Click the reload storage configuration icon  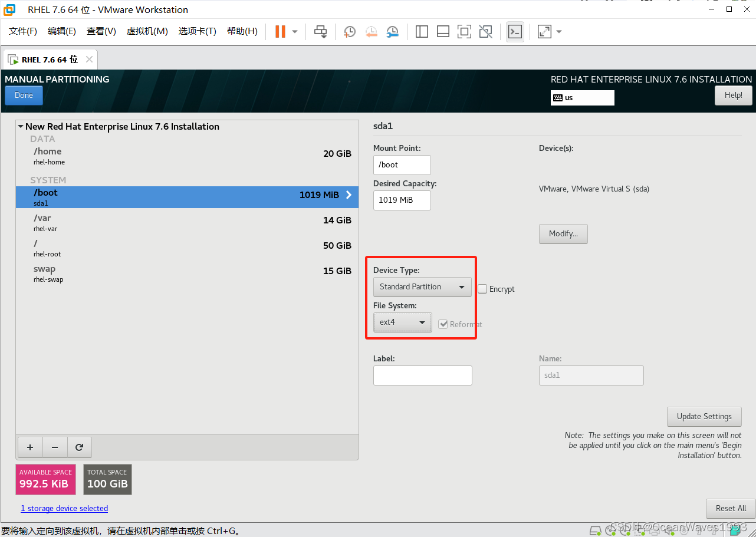pos(80,447)
